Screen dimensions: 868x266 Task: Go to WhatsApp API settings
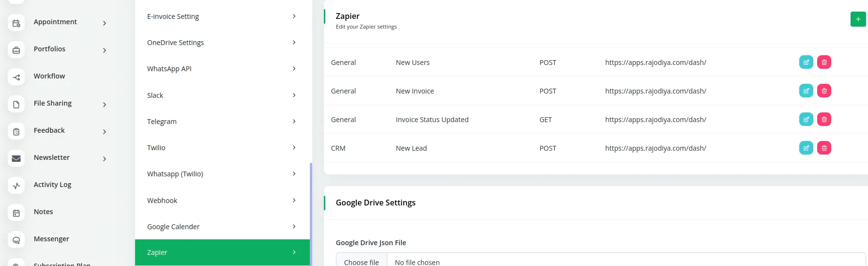tap(222, 69)
